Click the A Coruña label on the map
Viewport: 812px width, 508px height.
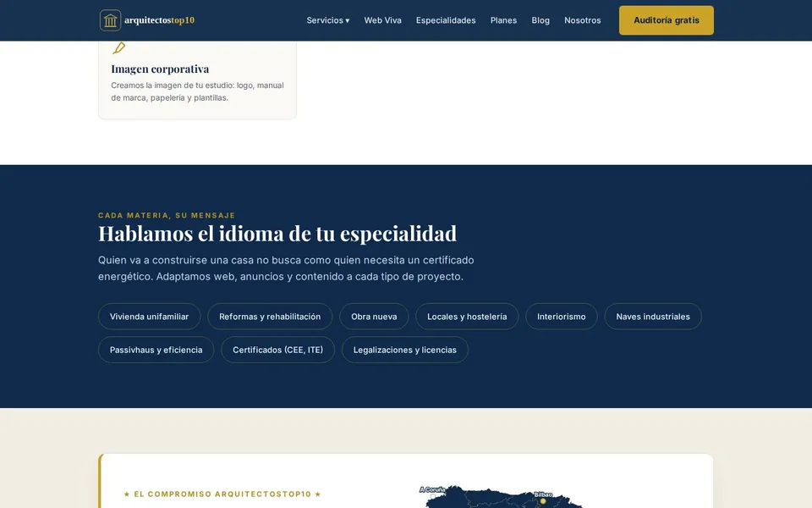[432, 489]
